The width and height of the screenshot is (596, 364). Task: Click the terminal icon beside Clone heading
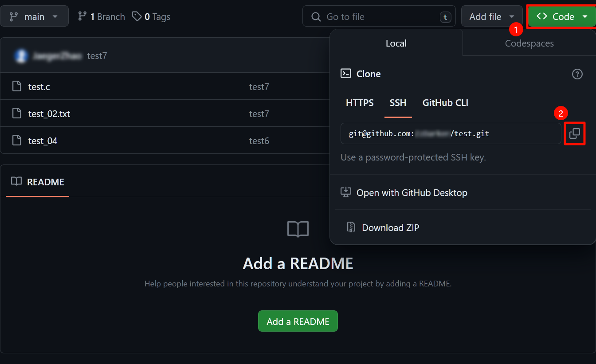(346, 74)
